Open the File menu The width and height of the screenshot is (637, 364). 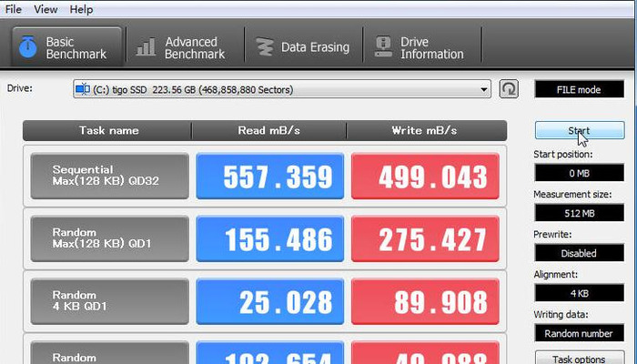(14, 9)
